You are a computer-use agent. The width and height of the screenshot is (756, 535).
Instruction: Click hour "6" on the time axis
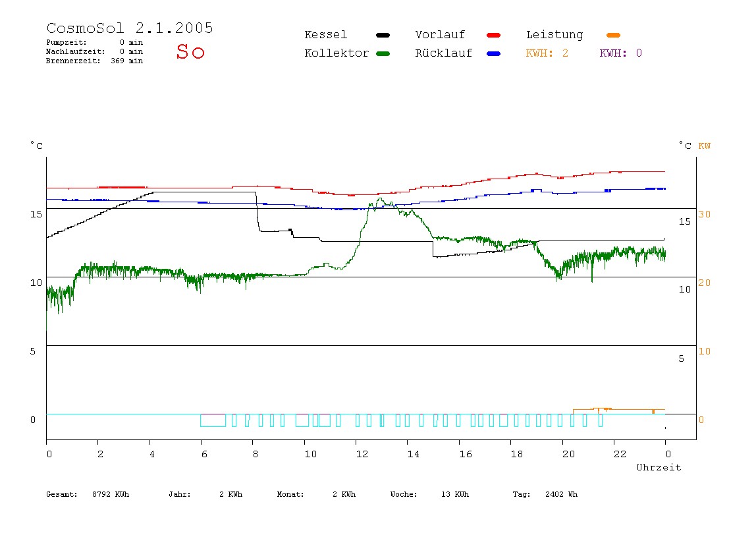[204, 454]
